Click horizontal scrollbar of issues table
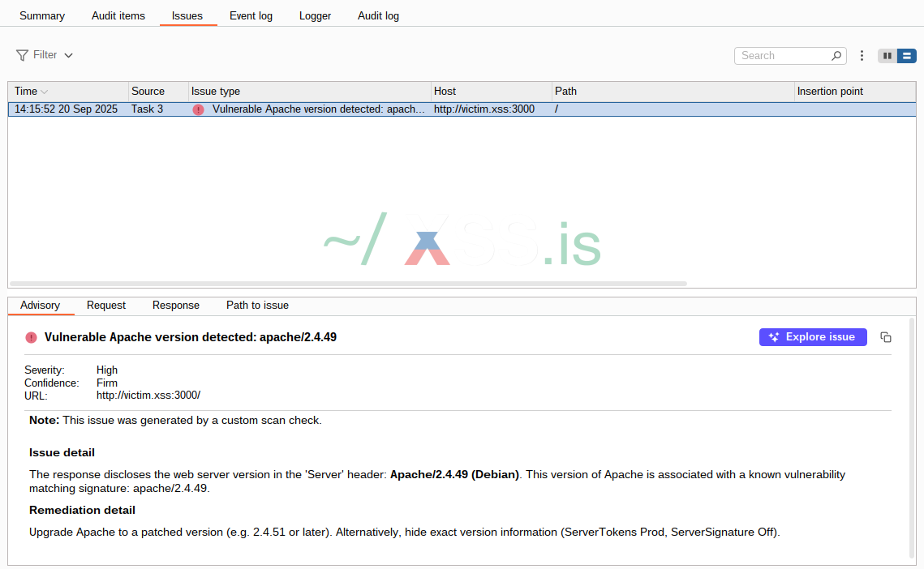Image resolution: width=924 pixels, height=569 pixels. coord(349,284)
